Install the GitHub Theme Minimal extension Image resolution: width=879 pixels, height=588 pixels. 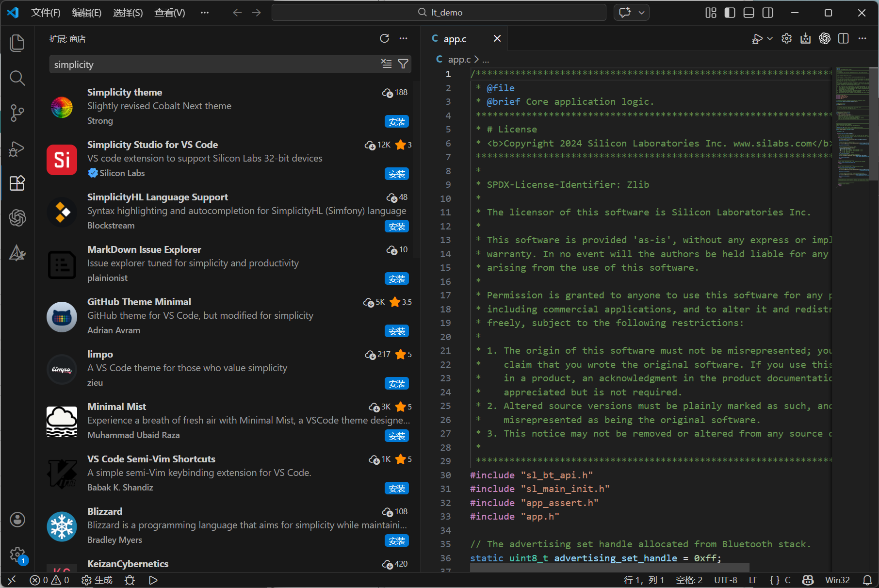396,331
